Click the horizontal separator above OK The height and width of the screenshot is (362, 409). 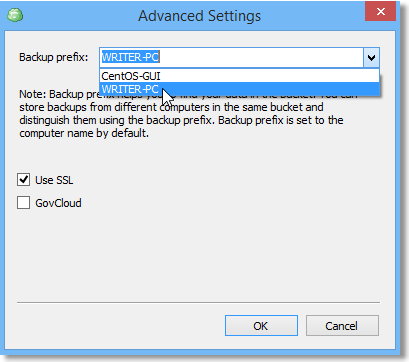click(x=198, y=303)
